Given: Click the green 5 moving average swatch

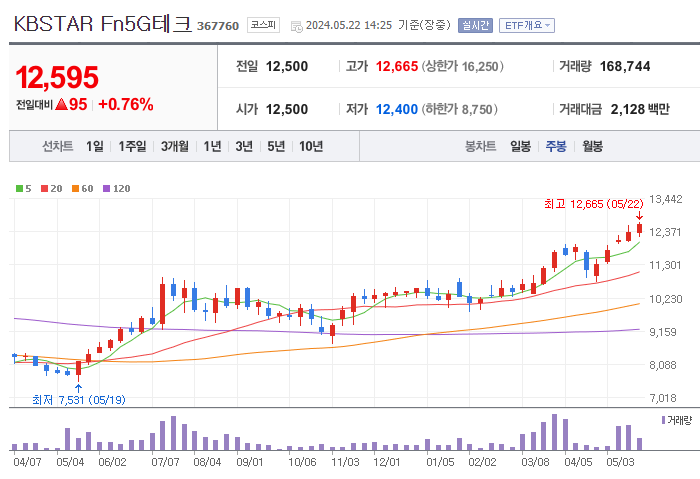Looking at the screenshot, I should [19, 188].
